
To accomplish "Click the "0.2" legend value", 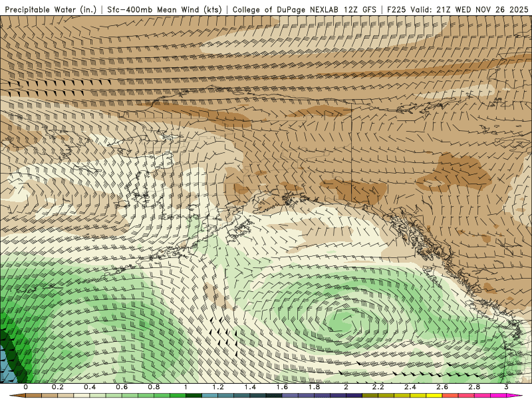I will click(58, 387).
